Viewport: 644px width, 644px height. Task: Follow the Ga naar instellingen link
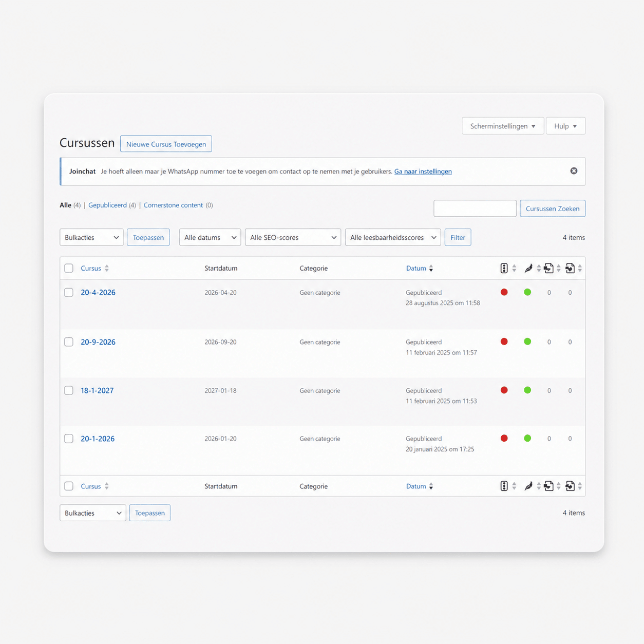coord(423,172)
